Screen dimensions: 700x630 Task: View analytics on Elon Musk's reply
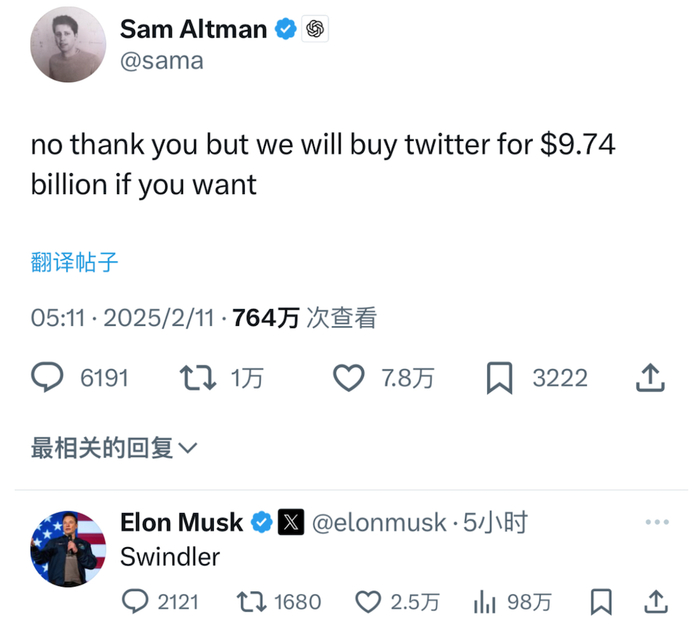tap(485, 601)
